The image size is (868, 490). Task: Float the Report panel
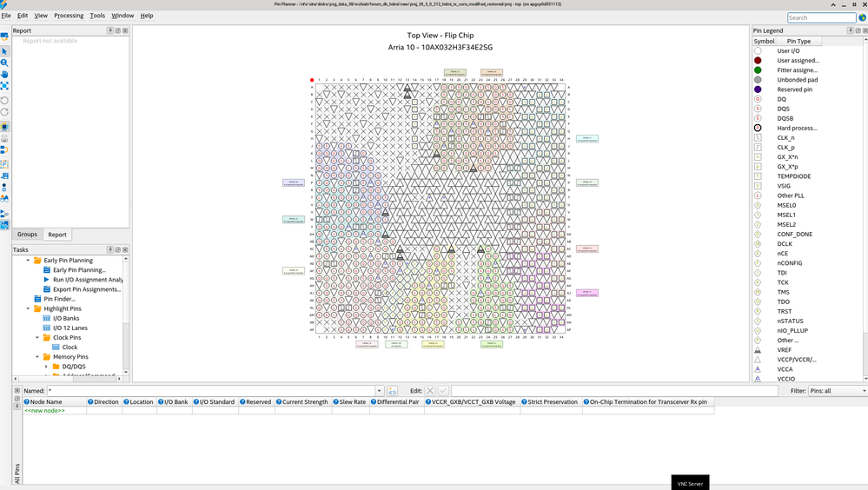pos(118,30)
